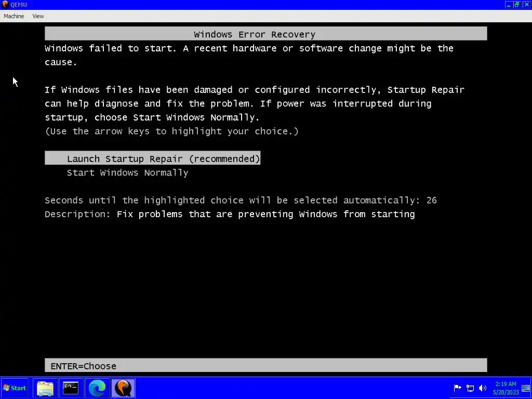532x399 pixels.
Task: Click the Description line about fixing problems
Action: [x=230, y=214]
